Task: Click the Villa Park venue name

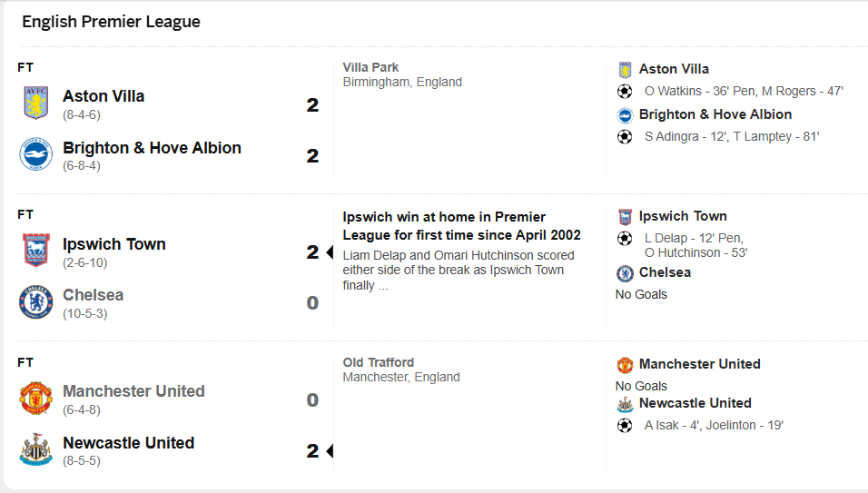Action: coord(370,67)
